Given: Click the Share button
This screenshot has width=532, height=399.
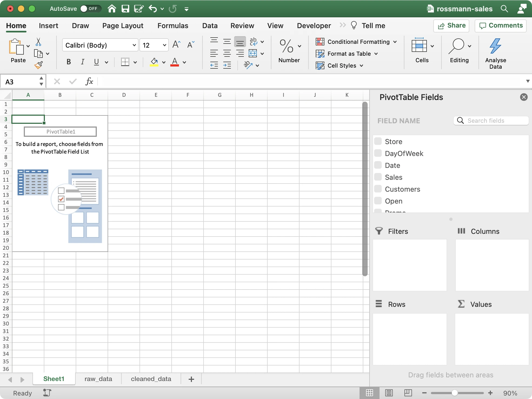Looking at the screenshot, I should coord(451,26).
